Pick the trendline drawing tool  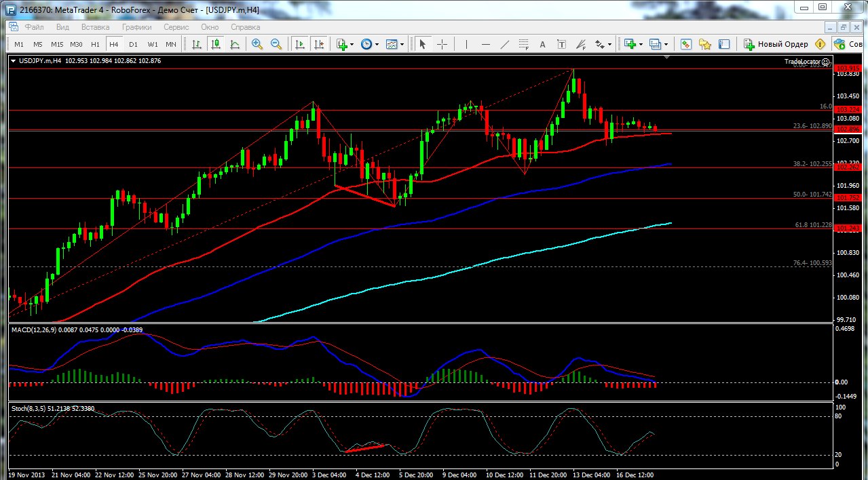click(x=504, y=44)
